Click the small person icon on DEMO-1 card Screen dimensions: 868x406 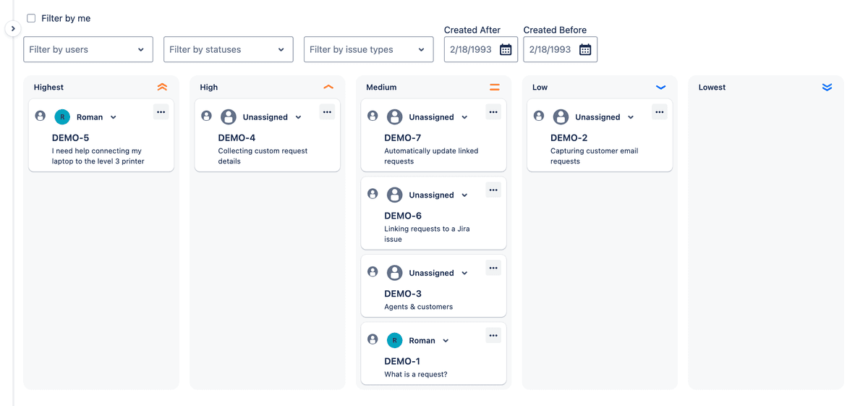(373, 339)
